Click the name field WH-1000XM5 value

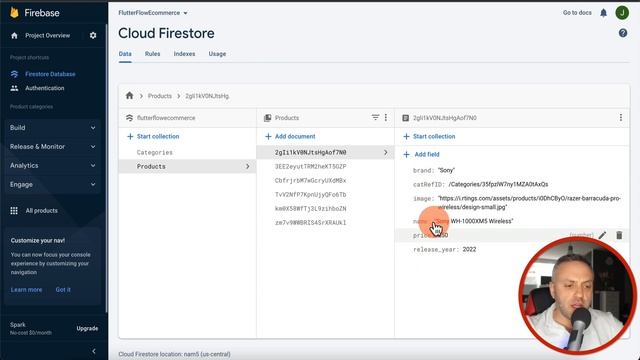474,221
